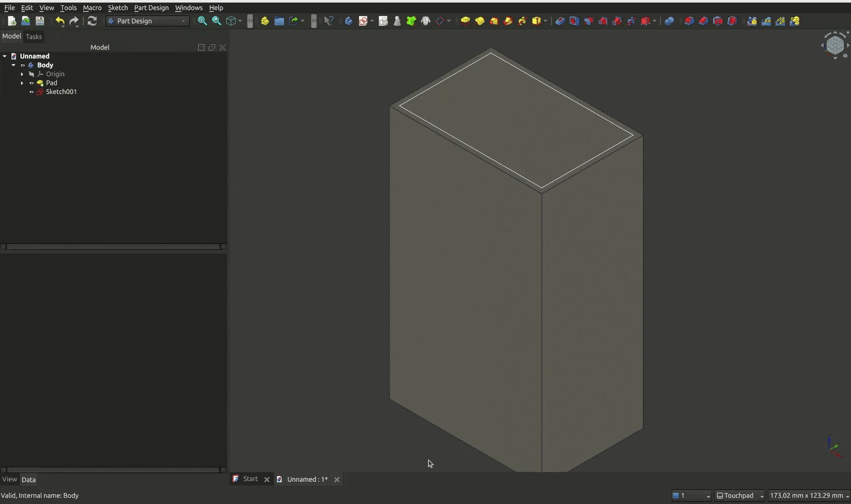
Task: Select the Fillet tool
Action: click(689, 21)
